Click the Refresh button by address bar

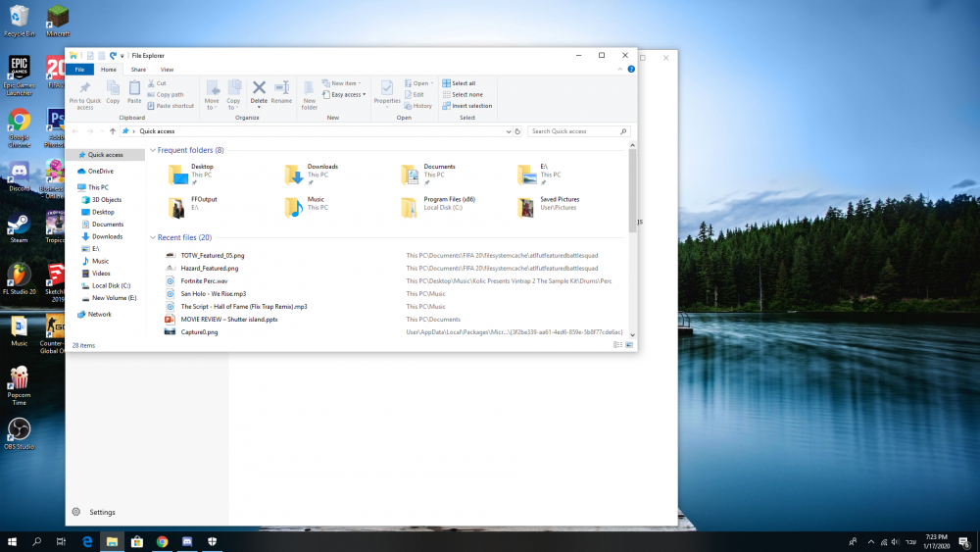point(517,131)
